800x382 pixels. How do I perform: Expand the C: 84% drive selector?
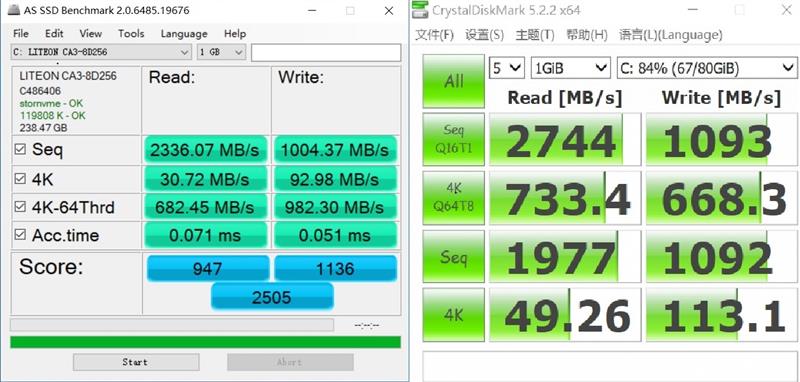coord(707,68)
